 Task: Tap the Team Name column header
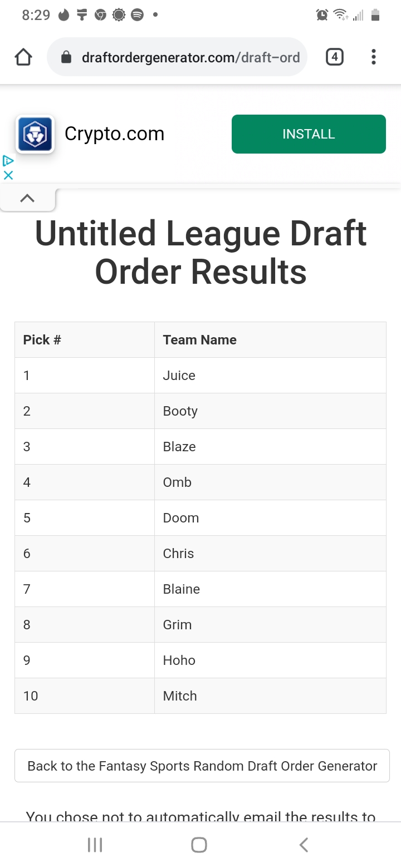(x=199, y=340)
